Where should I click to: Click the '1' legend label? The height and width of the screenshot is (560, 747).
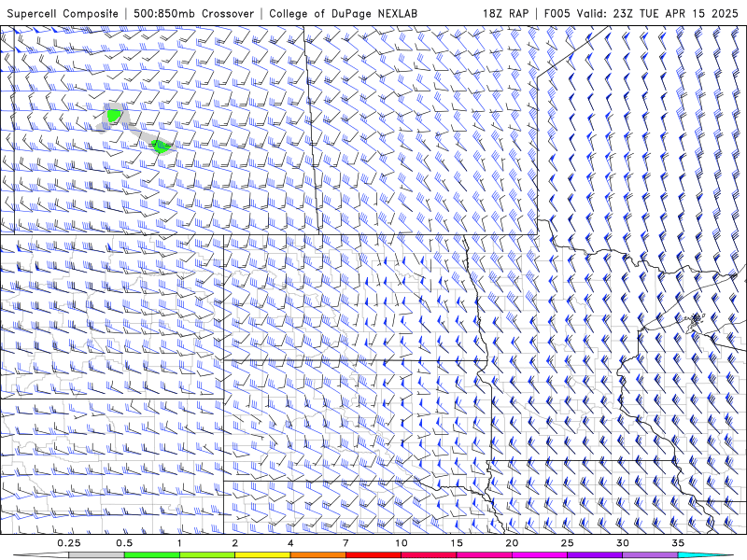[x=179, y=543]
